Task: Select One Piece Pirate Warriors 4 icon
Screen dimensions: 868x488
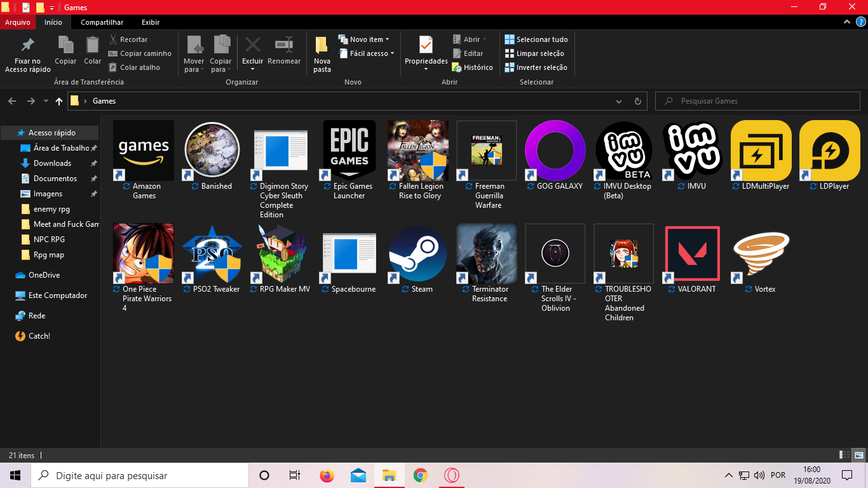Action: [144, 254]
